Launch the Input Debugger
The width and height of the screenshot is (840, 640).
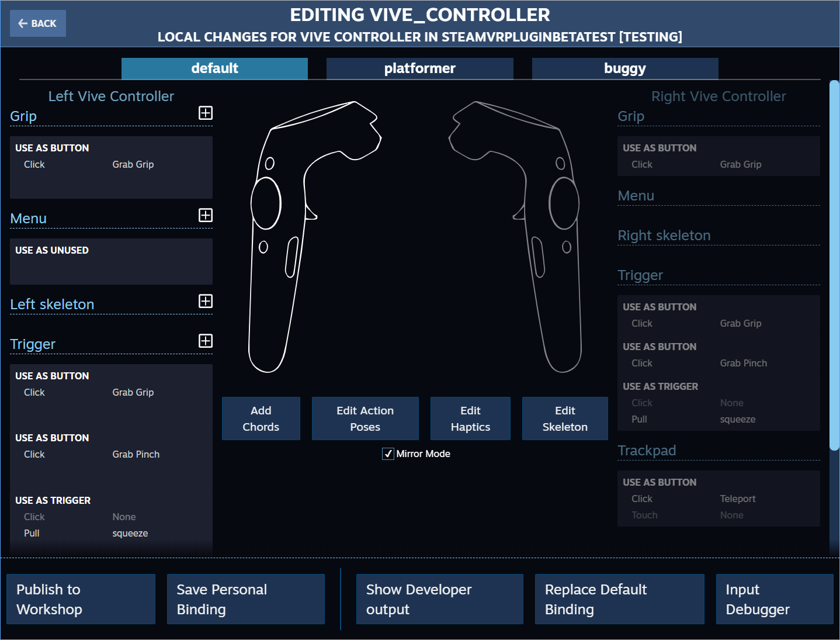click(x=774, y=599)
